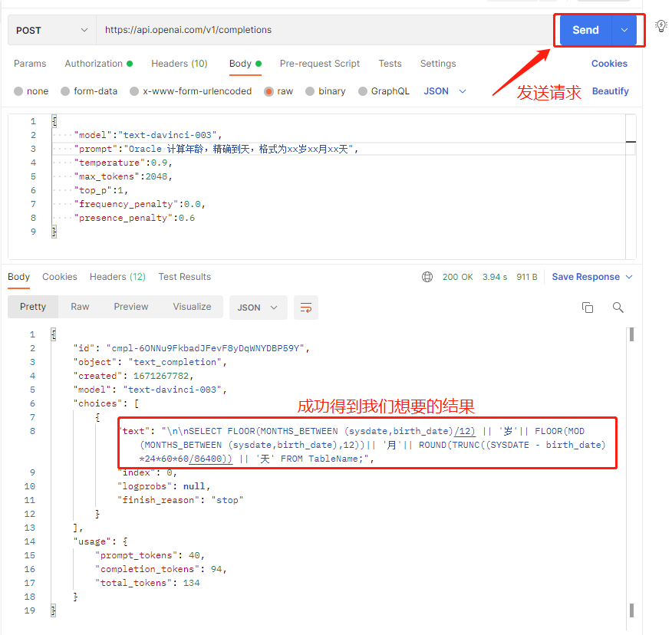The image size is (672, 635).
Task: Click the Beautify link
Action: click(x=610, y=91)
